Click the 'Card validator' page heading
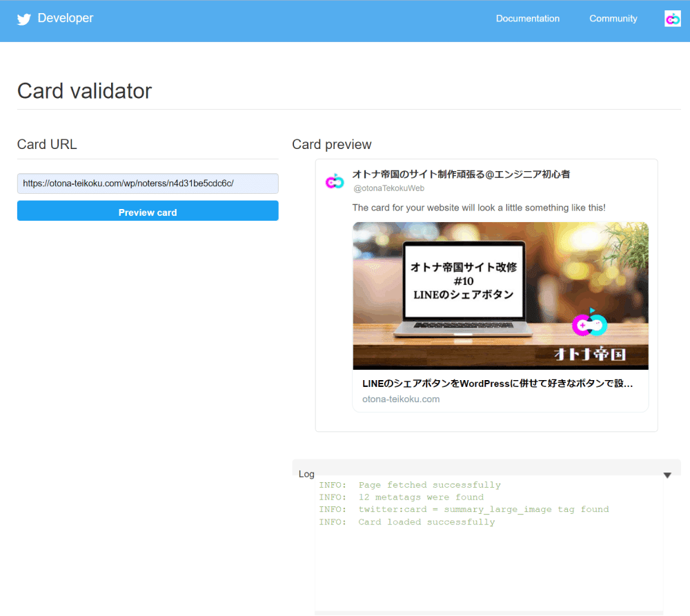This screenshot has width=690, height=616. tap(84, 91)
